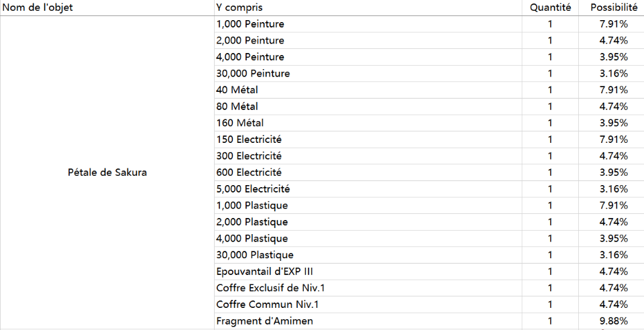The height and width of the screenshot is (330, 644).
Task: Click the 9.88% possibility value
Action: (x=614, y=321)
